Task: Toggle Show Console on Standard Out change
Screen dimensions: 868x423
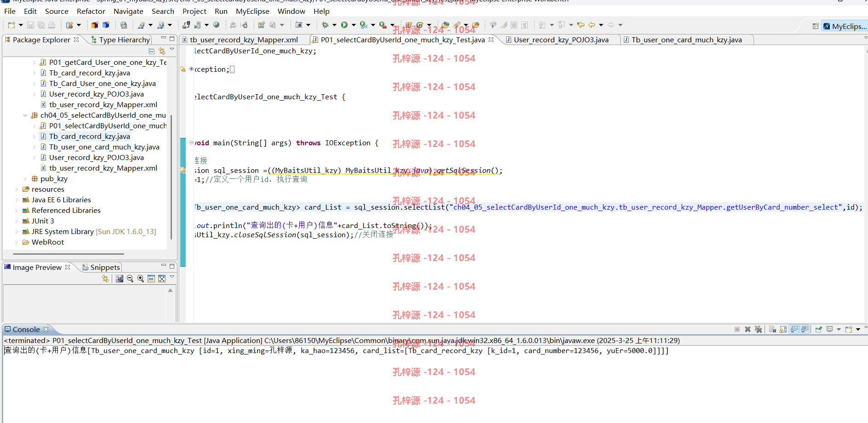Action: click(794, 329)
